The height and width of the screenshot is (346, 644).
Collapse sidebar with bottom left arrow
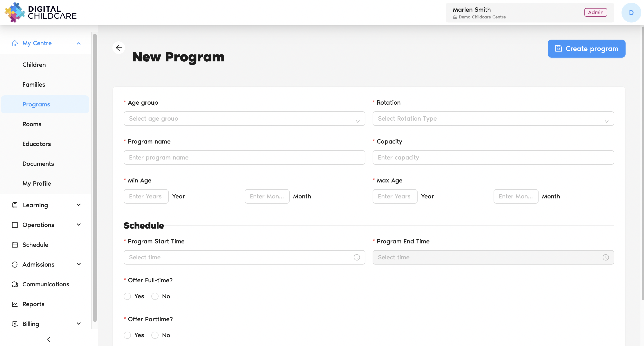[x=49, y=339]
